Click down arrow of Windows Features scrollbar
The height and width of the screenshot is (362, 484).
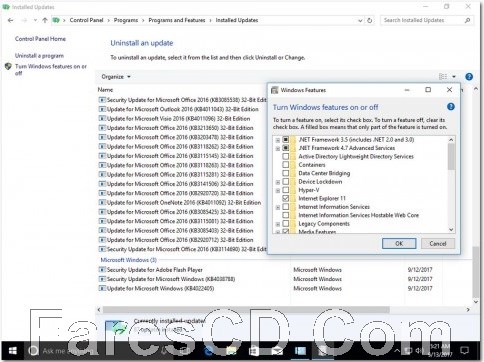pos(451,229)
